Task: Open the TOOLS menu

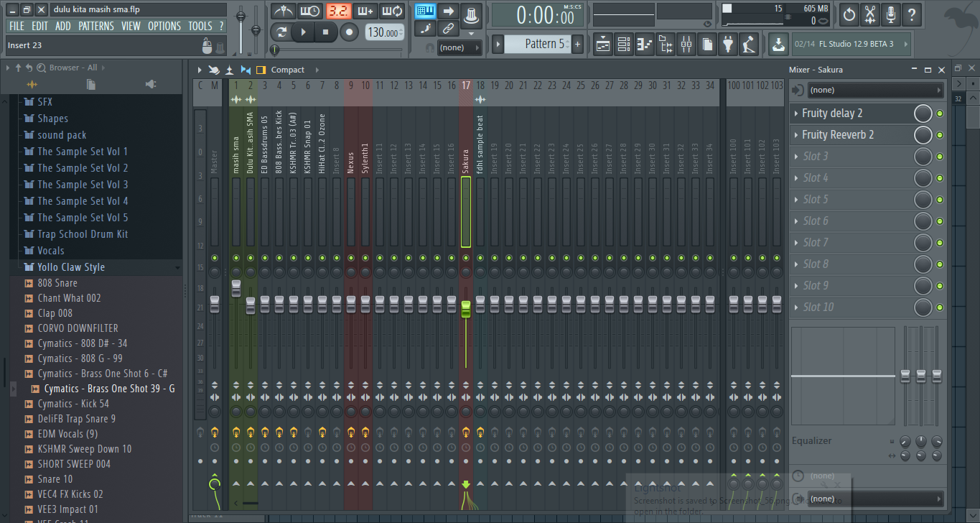Action: click(200, 26)
